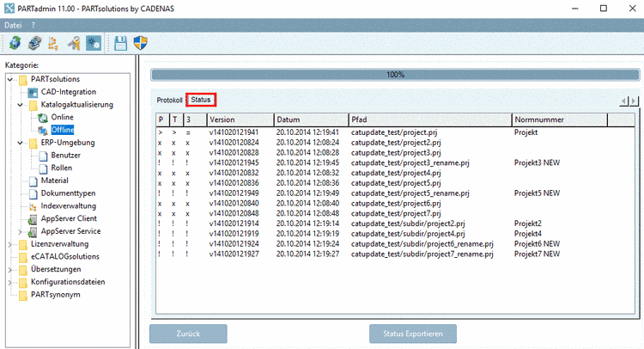Image resolution: width=644 pixels, height=349 pixels.
Task: Expand the AppServer Service node
Action: (20, 232)
